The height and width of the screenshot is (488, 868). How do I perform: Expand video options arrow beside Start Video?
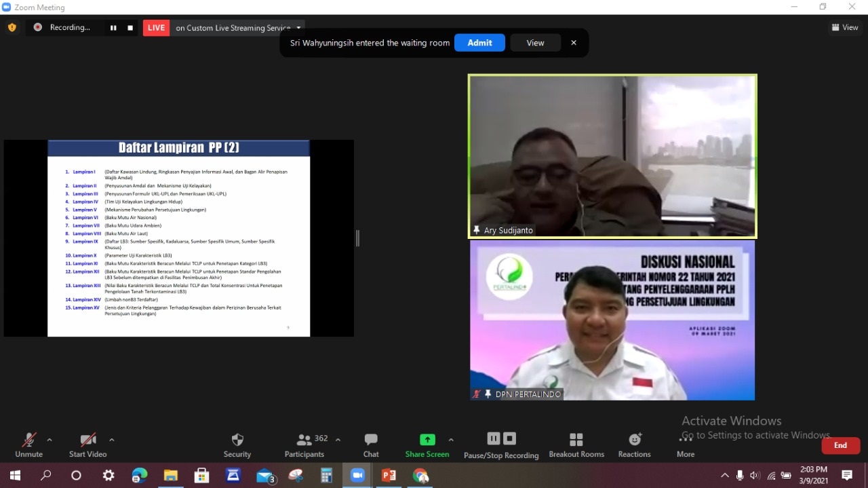(x=112, y=440)
